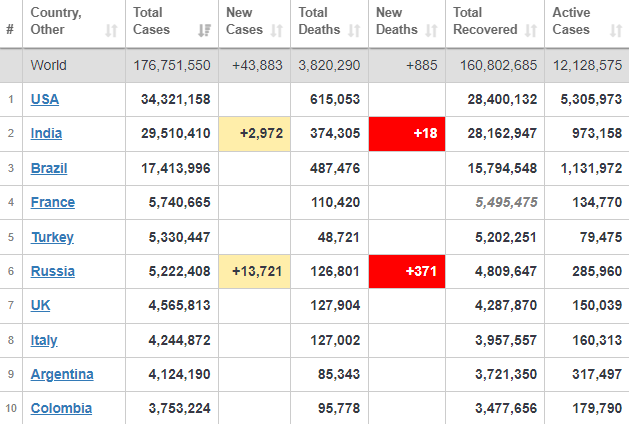
Task: Sort by Total Cases column arrows
Action: (205, 30)
